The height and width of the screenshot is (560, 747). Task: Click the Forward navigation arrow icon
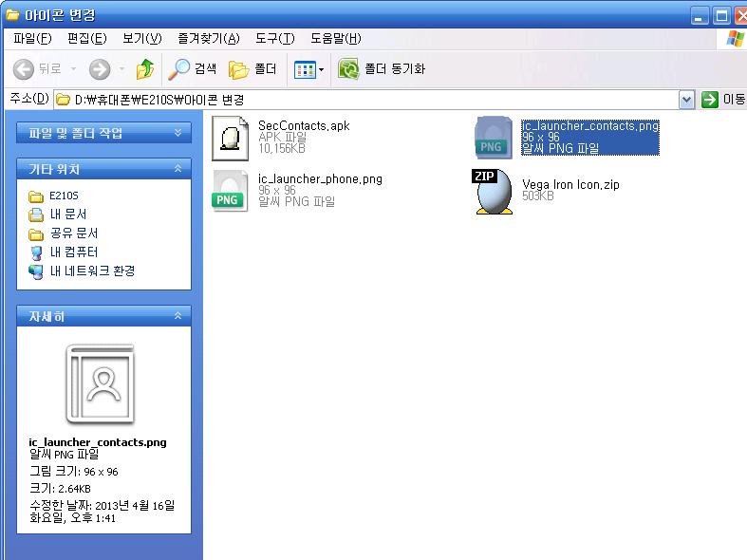coord(100,69)
